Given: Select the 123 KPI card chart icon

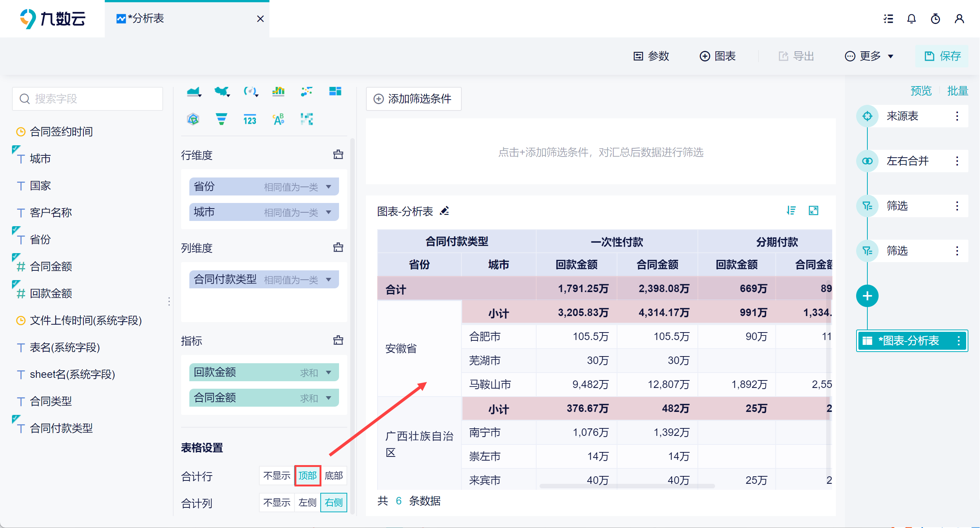Looking at the screenshot, I should [x=250, y=119].
